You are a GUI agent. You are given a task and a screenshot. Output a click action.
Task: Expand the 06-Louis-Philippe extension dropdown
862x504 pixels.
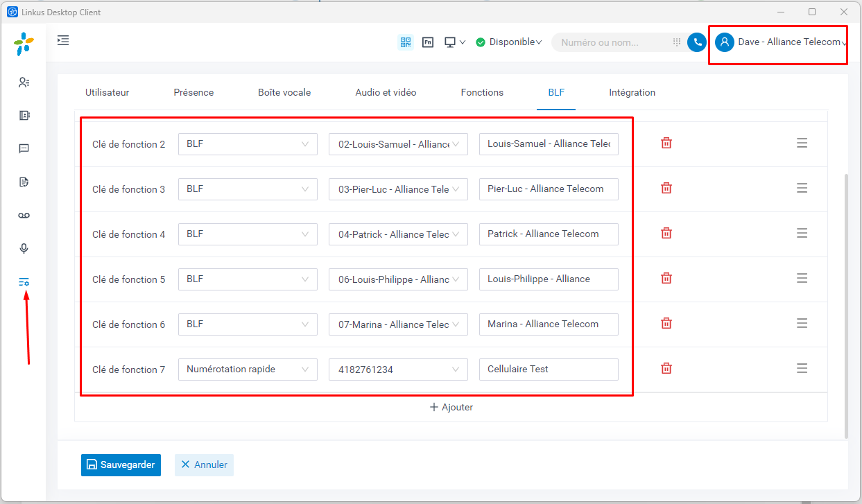tap(398, 279)
